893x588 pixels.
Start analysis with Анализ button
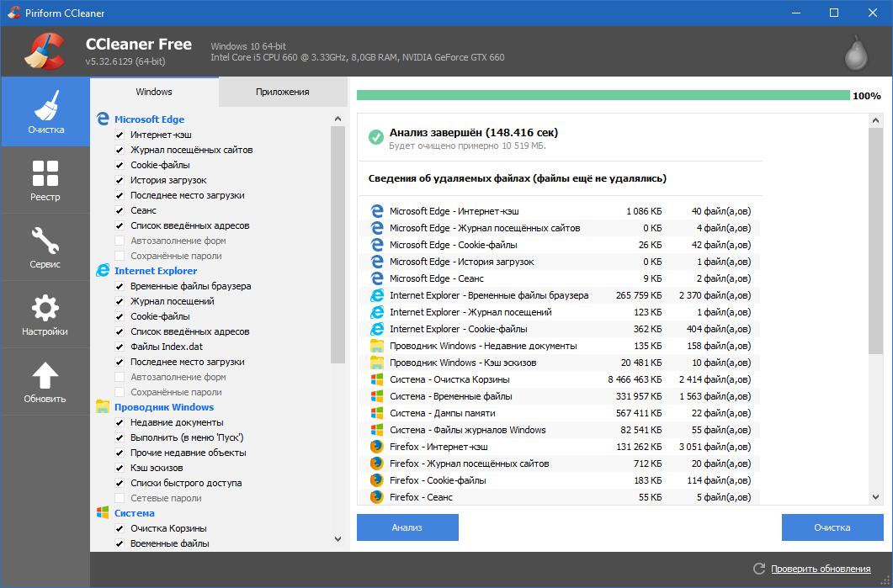tap(407, 527)
